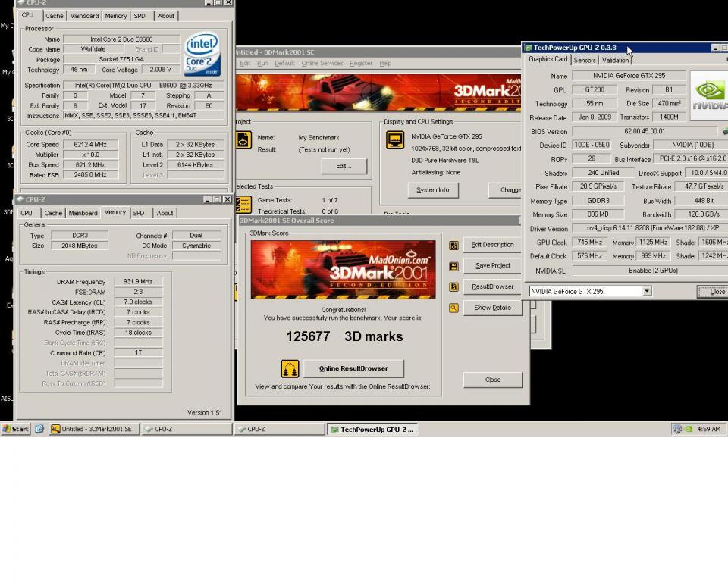Open the Help menu in 3DMark2001

(385, 63)
